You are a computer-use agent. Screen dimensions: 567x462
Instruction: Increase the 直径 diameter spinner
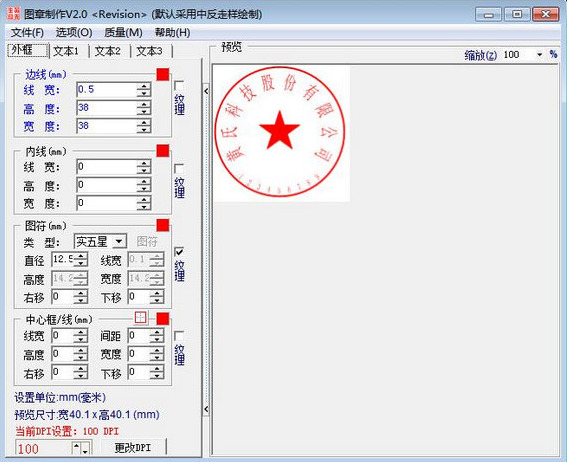[x=81, y=256]
